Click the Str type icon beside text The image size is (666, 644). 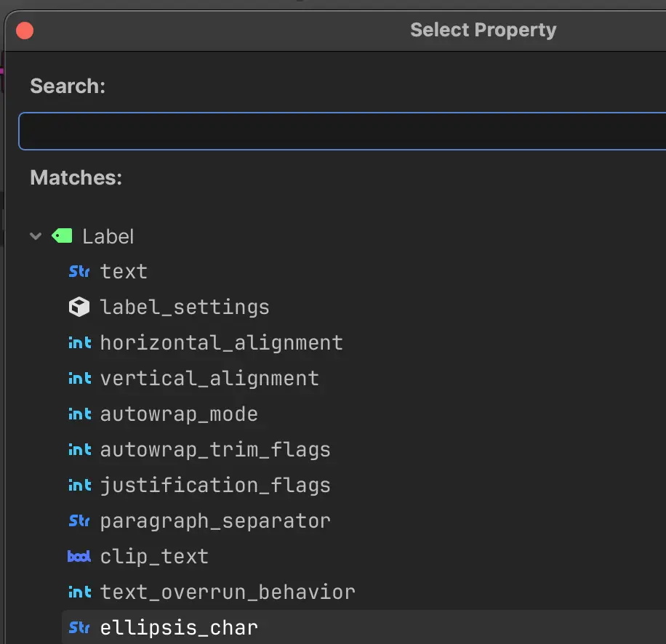pos(79,271)
